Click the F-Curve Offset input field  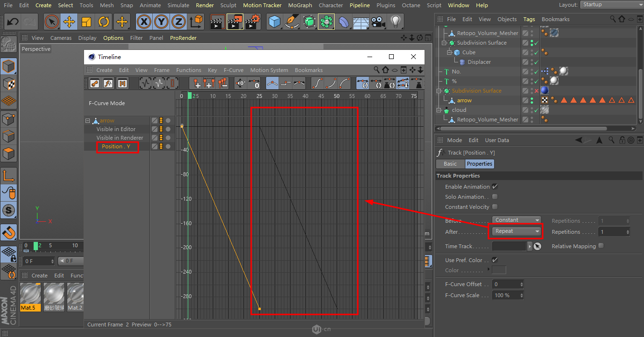(x=505, y=284)
